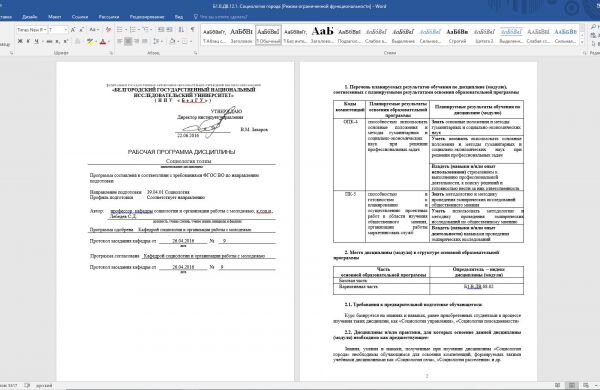The width and height of the screenshot is (600, 390).
Task: Apply the Обычный style
Action: coord(268,35)
